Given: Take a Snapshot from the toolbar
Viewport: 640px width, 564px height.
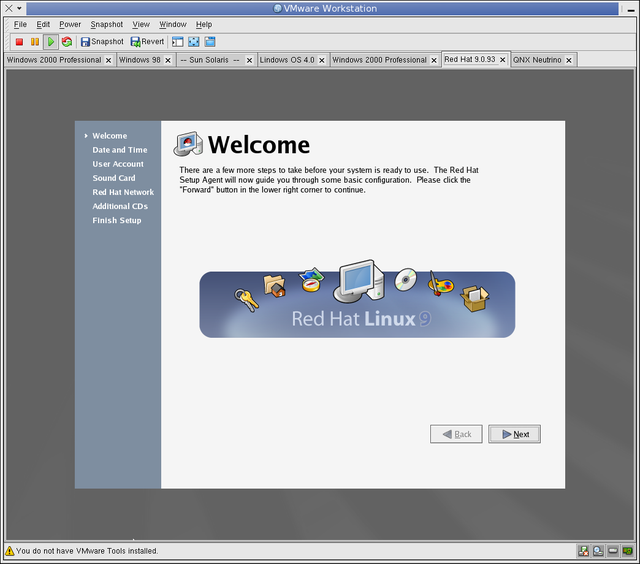Looking at the screenshot, I should pos(102,42).
